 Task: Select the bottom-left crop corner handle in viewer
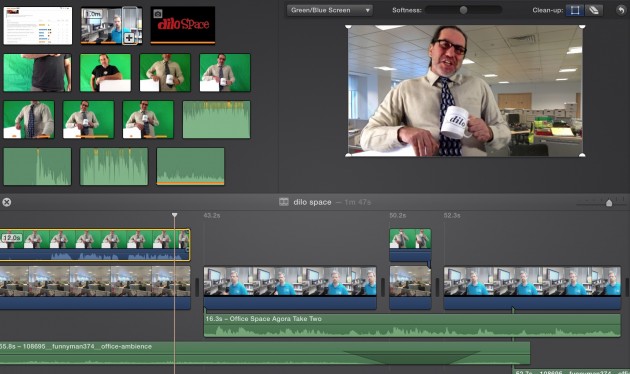point(348,155)
